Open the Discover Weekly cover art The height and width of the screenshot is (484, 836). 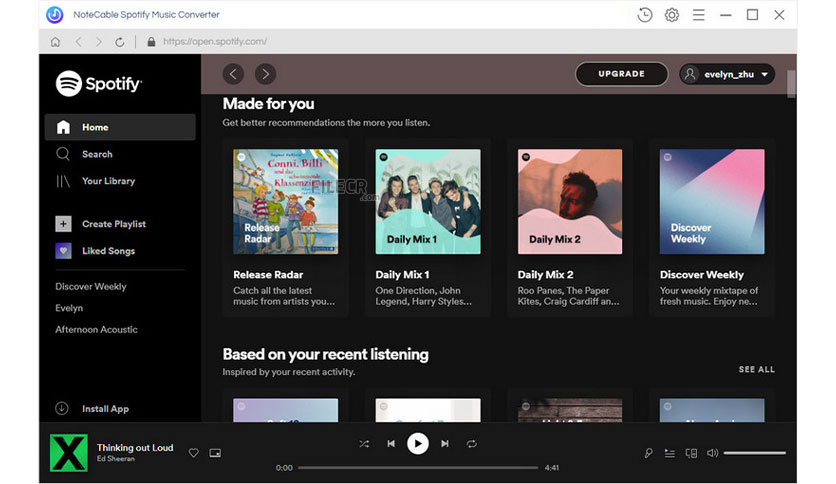coord(712,201)
